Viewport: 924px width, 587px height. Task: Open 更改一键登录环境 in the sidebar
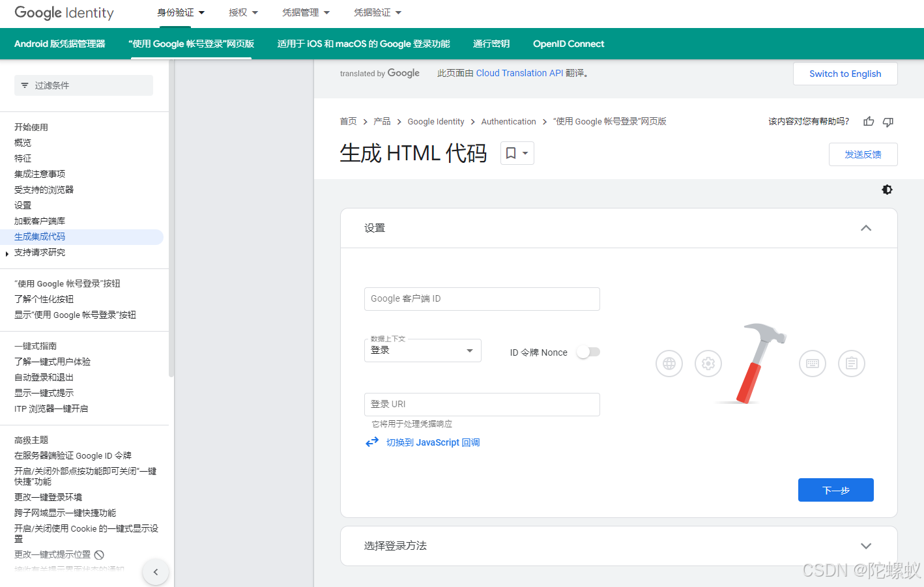[x=48, y=497]
